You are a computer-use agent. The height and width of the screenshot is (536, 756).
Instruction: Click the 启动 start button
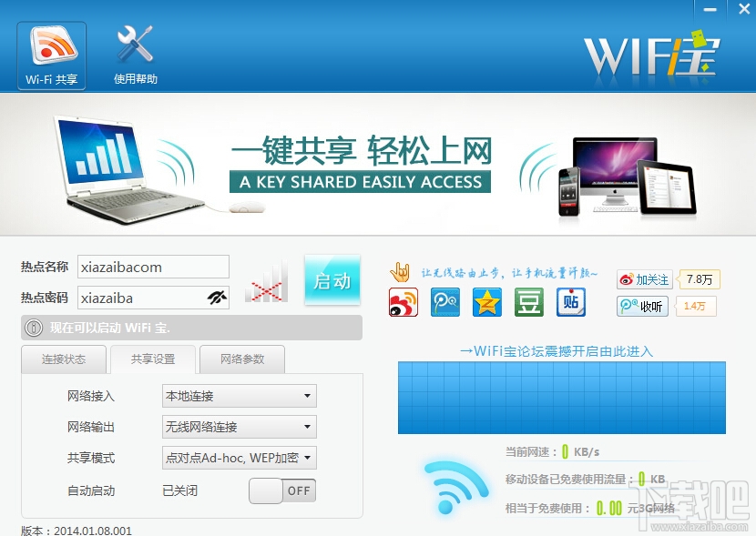(x=332, y=280)
